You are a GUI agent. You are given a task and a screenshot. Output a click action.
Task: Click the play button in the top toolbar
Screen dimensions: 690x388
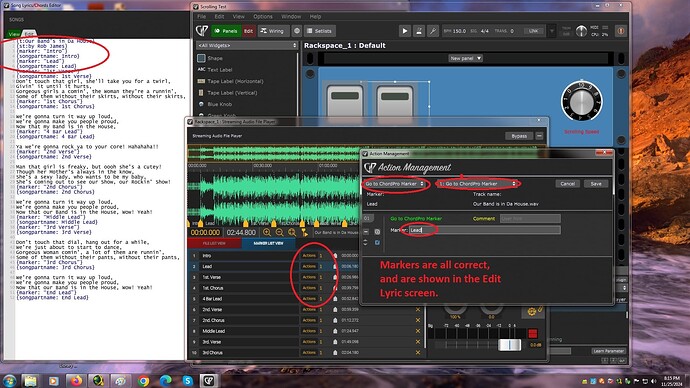pos(404,31)
